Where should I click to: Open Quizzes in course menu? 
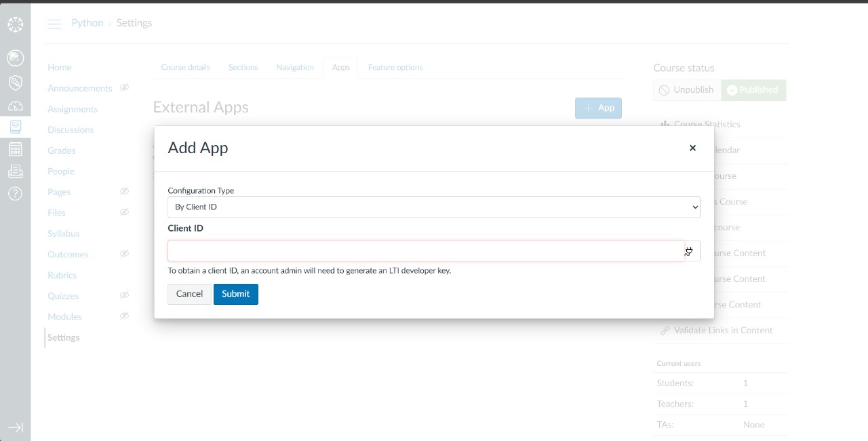pyautogui.click(x=63, y=296)
